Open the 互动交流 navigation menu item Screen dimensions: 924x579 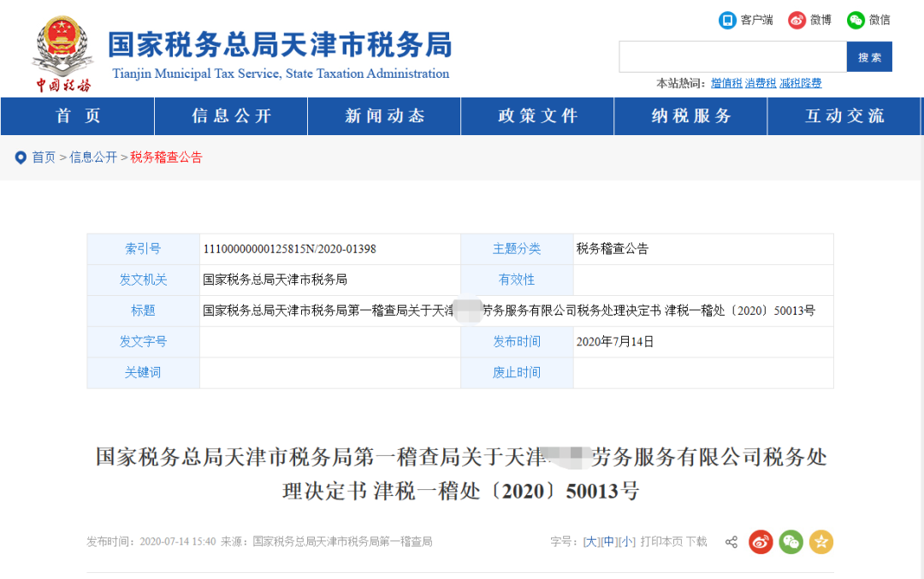844,116
